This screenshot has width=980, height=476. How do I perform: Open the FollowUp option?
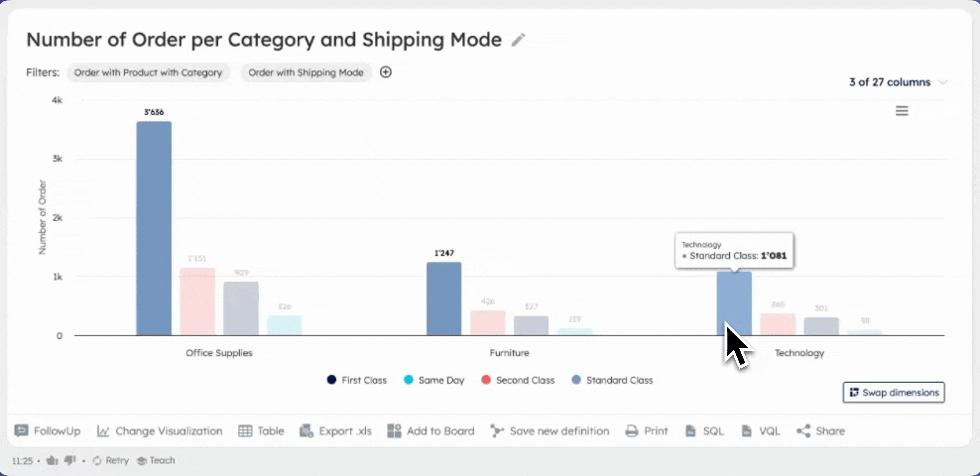[x=48, y=431]
